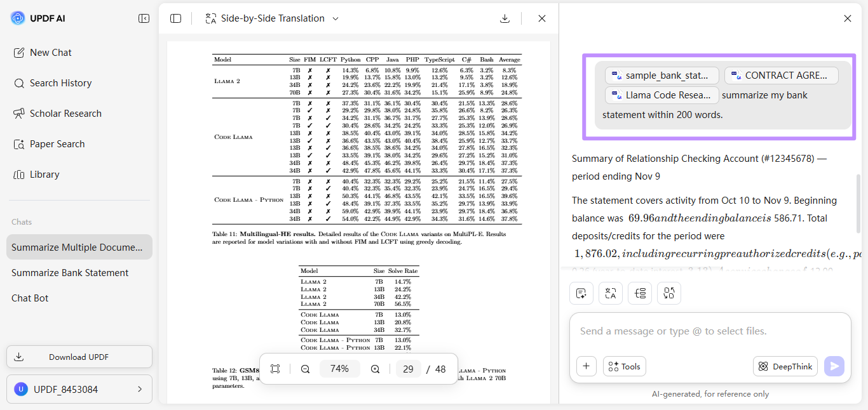Click the Download UPDF button

click(79, 357)
